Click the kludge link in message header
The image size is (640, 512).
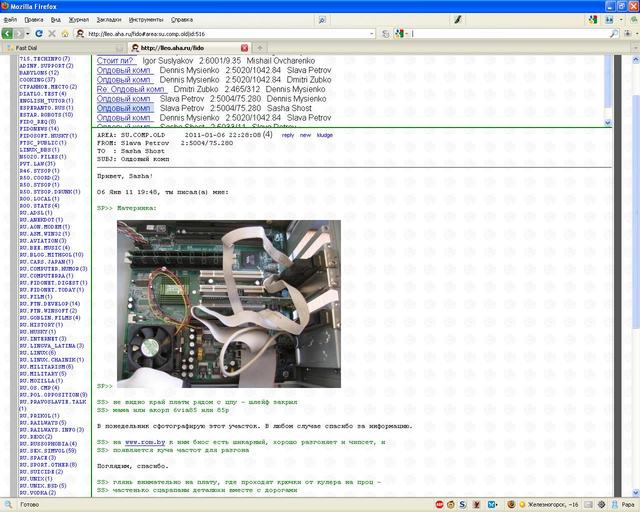point(325,134)
